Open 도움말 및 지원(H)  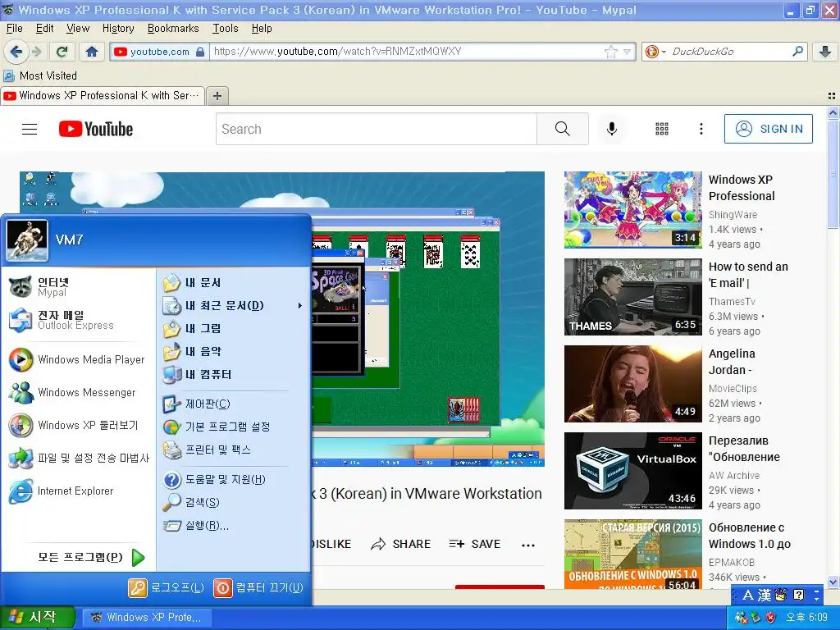(234, 479)
